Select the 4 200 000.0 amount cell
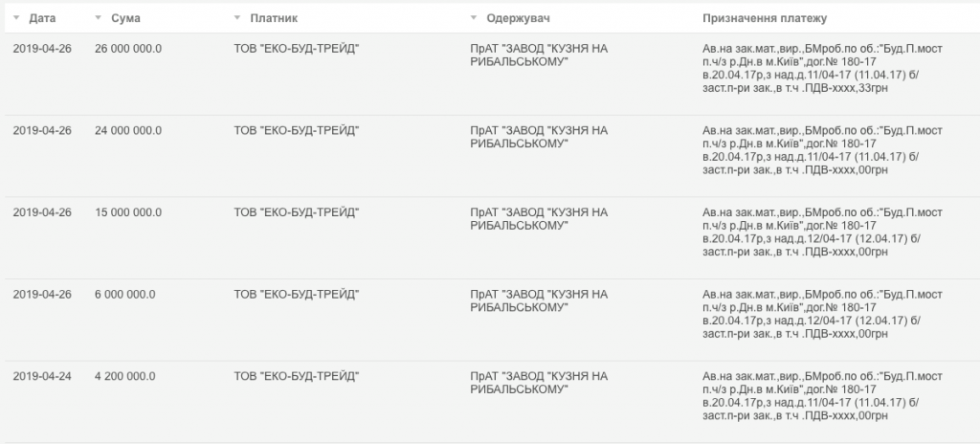 pyautogui.click(x=126, y=376)
